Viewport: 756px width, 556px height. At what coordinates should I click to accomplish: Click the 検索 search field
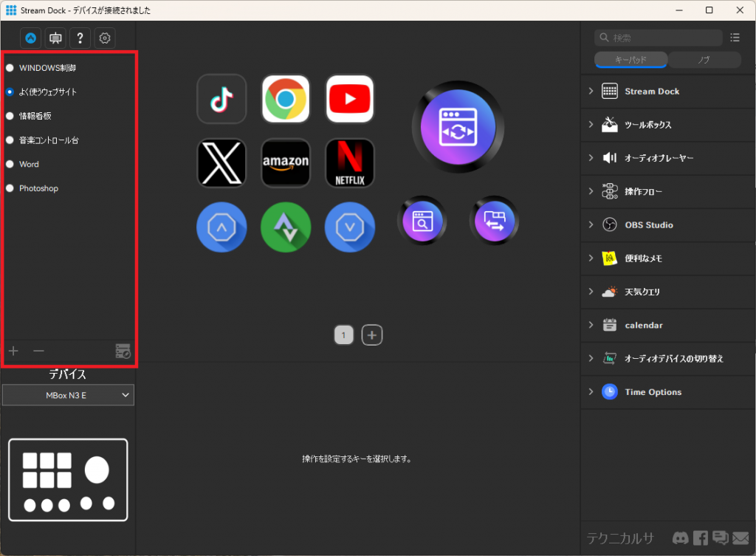pos(658,38)
